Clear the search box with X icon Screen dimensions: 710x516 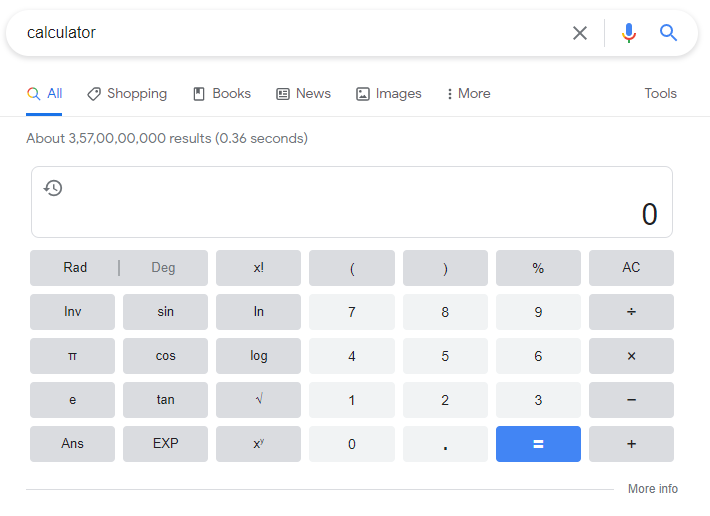pos(580,33)
